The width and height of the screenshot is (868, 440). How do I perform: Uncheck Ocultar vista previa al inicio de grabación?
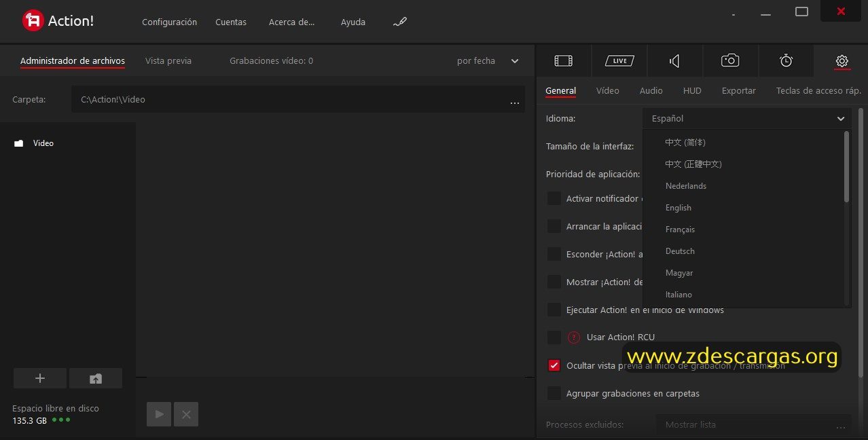tap(554, 365)
